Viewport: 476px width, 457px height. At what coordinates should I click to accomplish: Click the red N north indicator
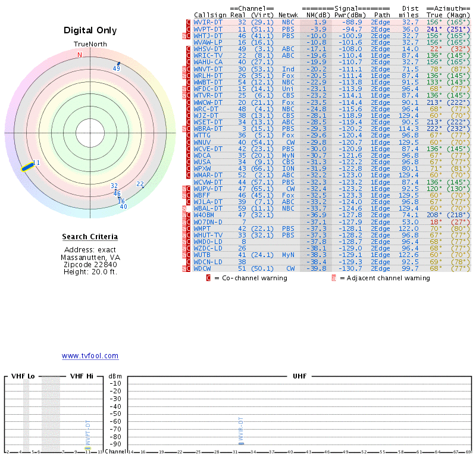coord(80,55)
